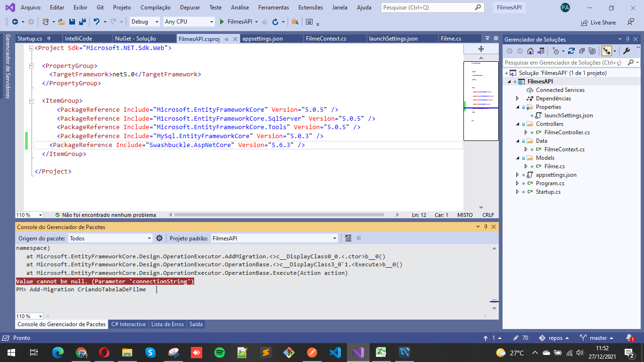Screen dimensions: 644x362
Task: Click the pencil changes count 70 in status bar
Action: click(520, 338)
